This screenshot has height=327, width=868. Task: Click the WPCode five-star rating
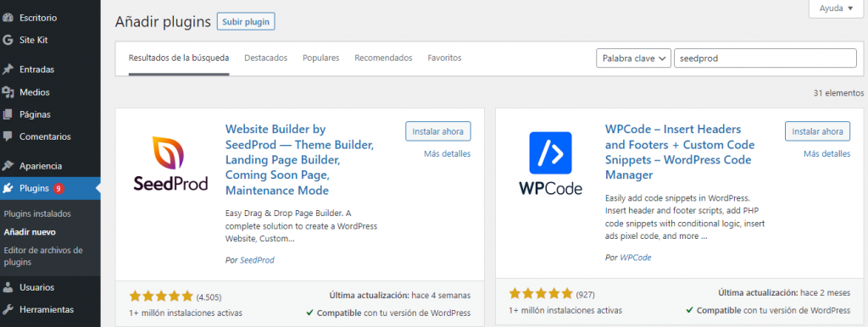point(541,293)
